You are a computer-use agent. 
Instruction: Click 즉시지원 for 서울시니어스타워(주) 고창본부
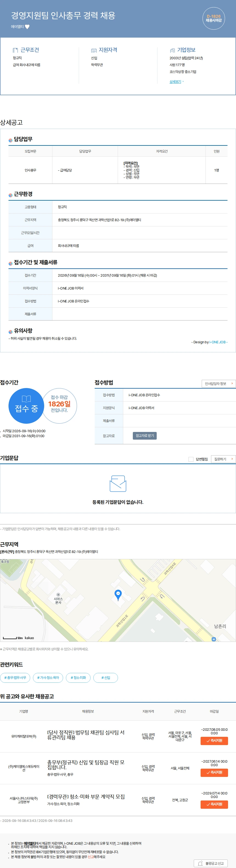pyautogui.click(x=214, y=804)
